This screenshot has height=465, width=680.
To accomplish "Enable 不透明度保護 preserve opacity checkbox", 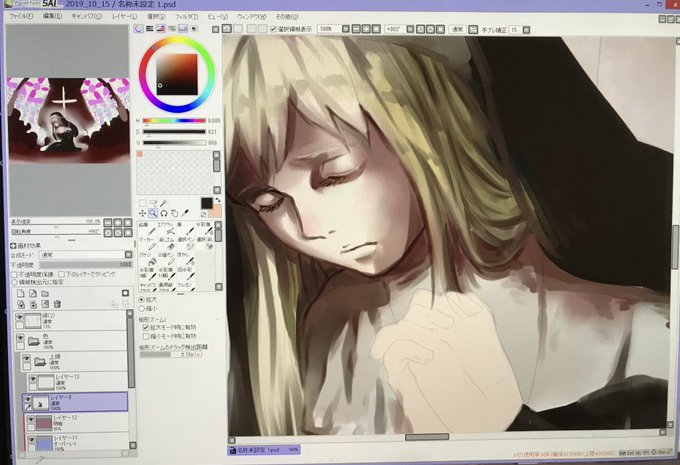I will point(14,275).
